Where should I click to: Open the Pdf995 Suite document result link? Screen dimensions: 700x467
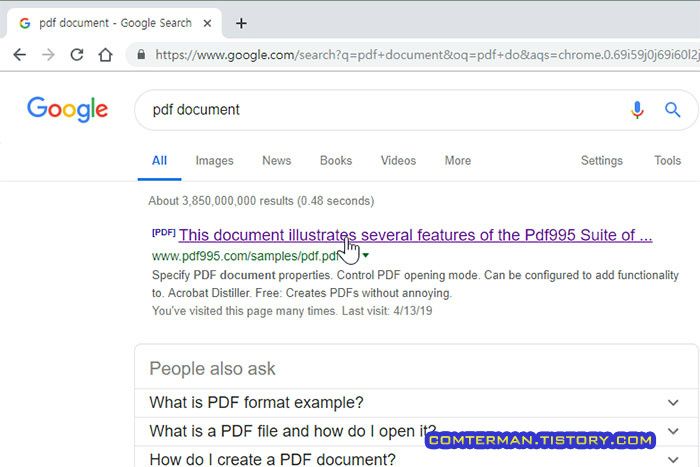(415, 235)
